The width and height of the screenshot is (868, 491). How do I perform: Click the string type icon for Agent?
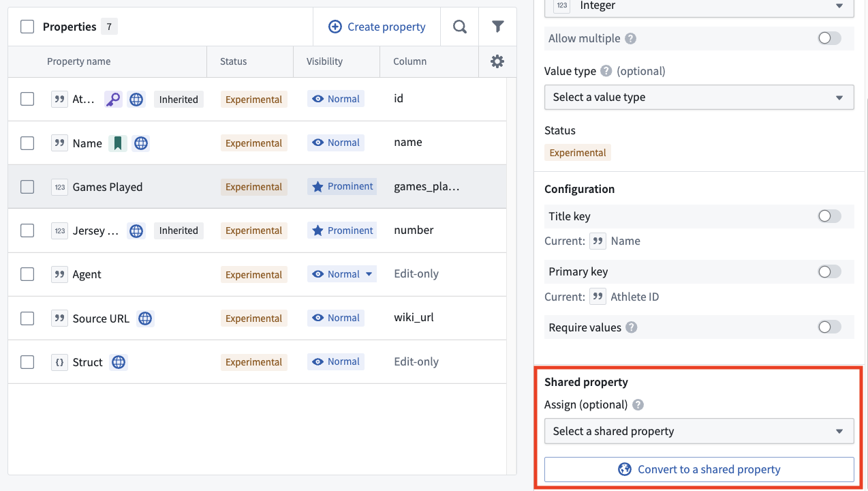pyautogui.click(x=60, y=275)
